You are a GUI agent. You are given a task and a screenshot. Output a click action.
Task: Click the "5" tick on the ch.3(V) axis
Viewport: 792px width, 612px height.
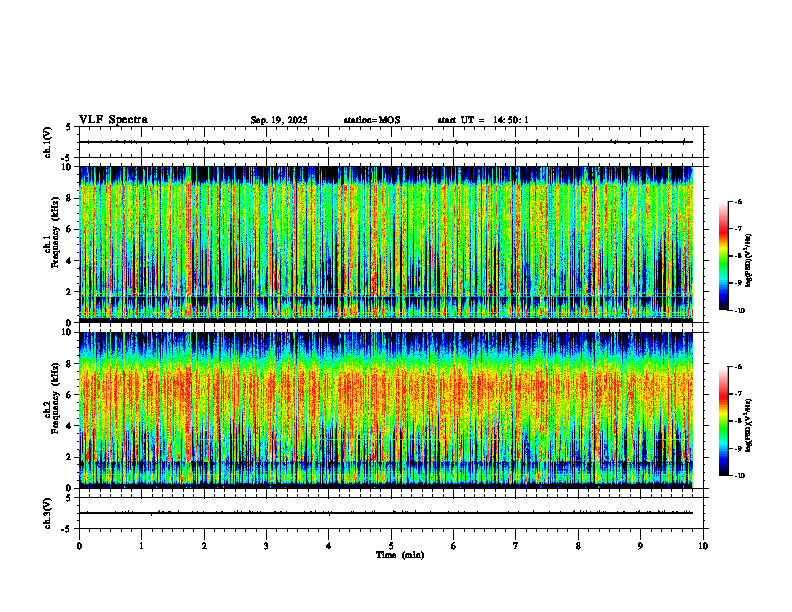68,498
